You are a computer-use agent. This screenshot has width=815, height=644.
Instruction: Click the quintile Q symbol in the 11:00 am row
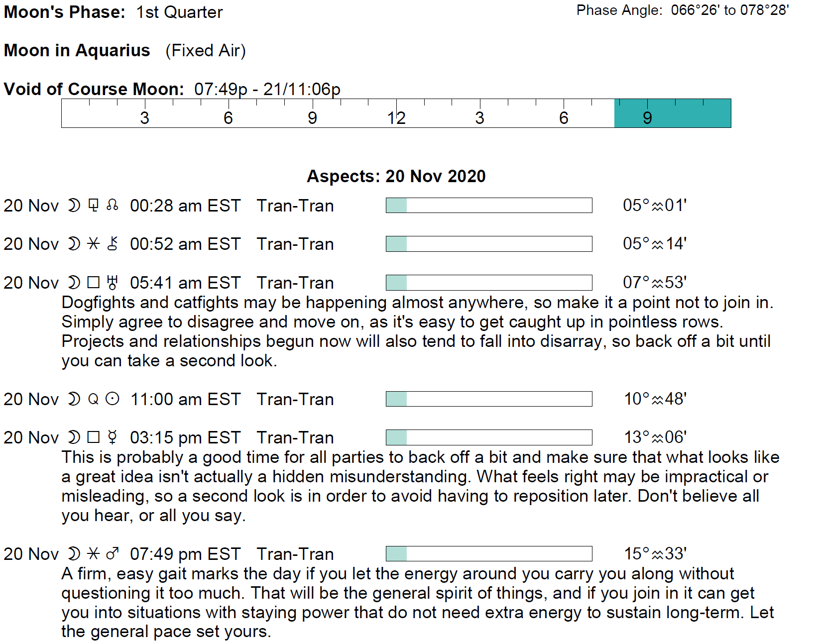[93, 399]
